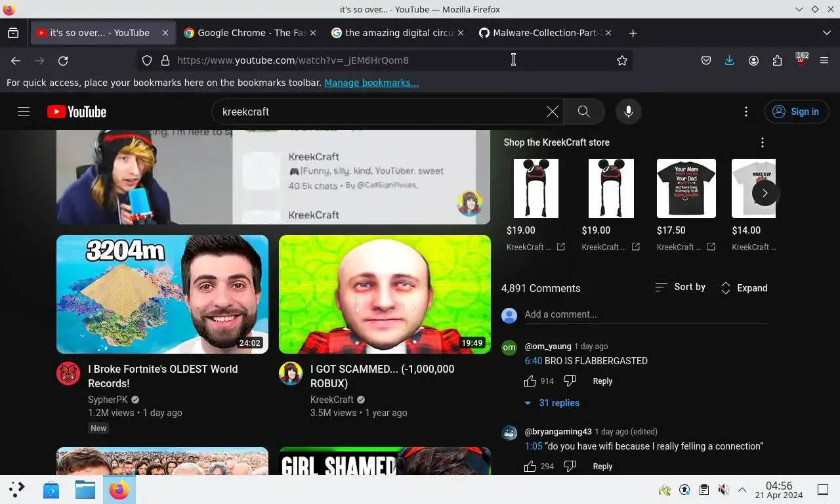
Task: Open Fortnite's OLDEST World Records video thumbnail
Action: 162,295
